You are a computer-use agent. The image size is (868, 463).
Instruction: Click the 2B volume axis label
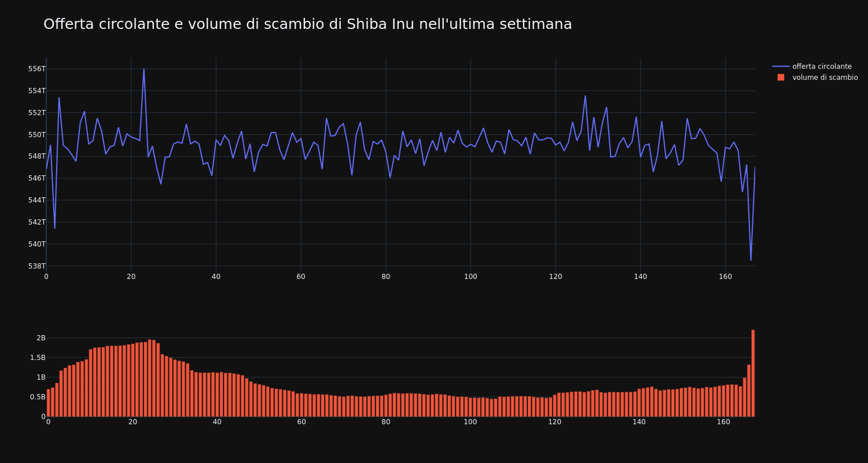(x=41, y=338)
